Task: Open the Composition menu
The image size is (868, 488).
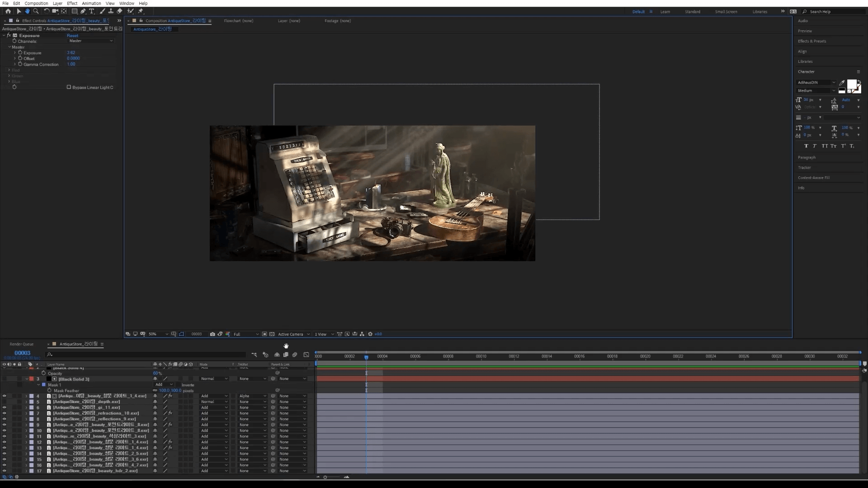Action: pos(36,3)
